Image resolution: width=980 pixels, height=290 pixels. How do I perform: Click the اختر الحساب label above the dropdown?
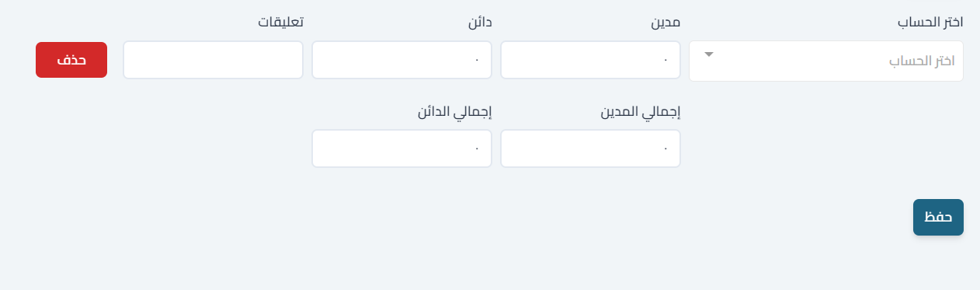pyautogui.click(x=930, y=23)
